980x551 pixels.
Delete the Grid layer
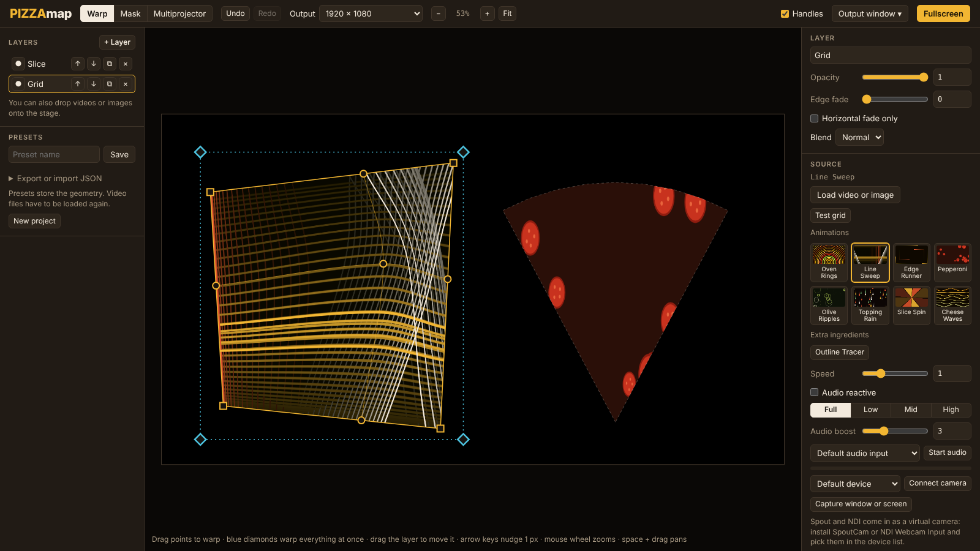126,84
